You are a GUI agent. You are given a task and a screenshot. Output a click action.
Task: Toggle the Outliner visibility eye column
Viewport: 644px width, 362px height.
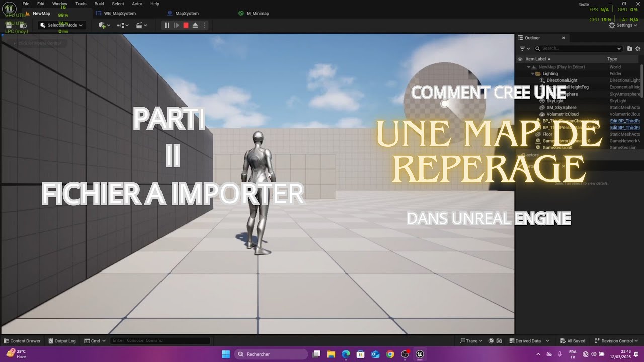[520, 59]
